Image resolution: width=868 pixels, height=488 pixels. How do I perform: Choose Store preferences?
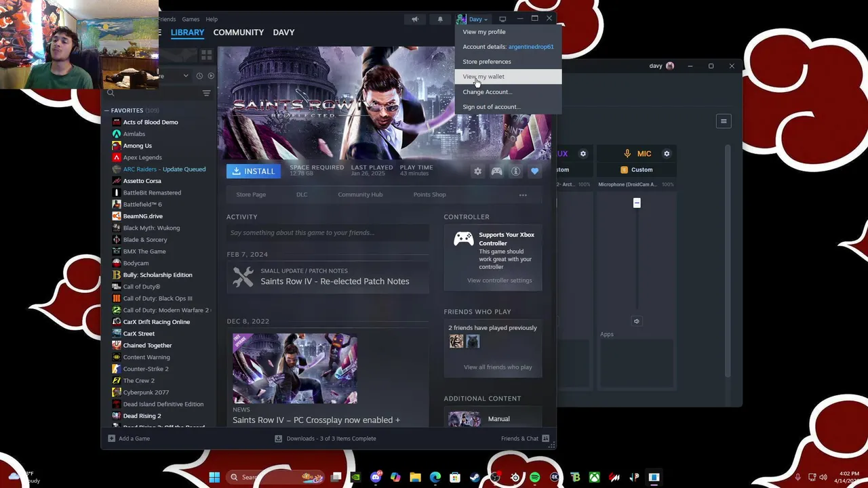487,62
